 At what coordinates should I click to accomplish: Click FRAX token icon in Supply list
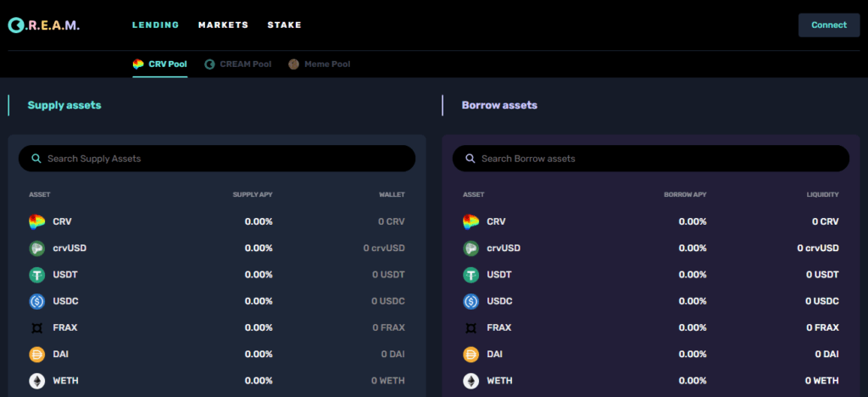pyautogui.click(x=37, y=327)
